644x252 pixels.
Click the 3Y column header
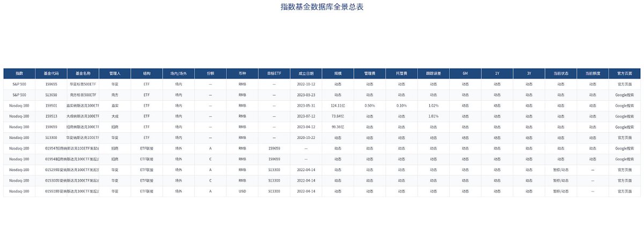[529, 73]
